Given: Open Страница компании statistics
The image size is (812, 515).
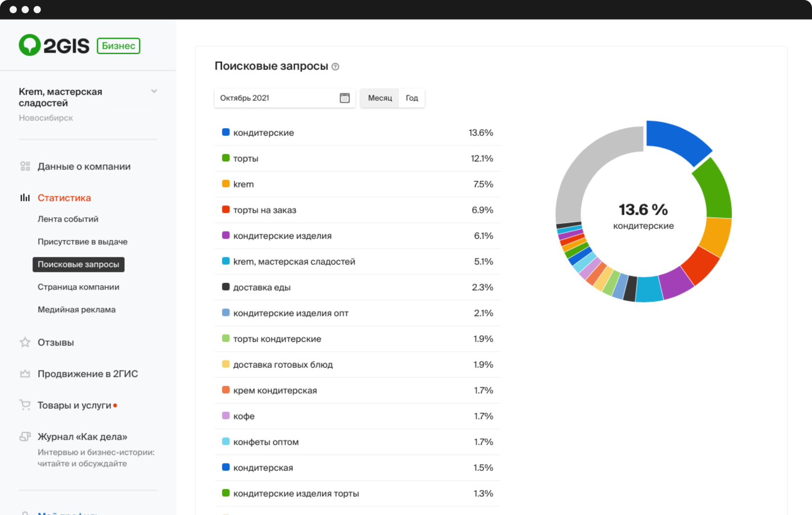Looking at the screenshot, I should pyautogui.click(x=78, y=287).
